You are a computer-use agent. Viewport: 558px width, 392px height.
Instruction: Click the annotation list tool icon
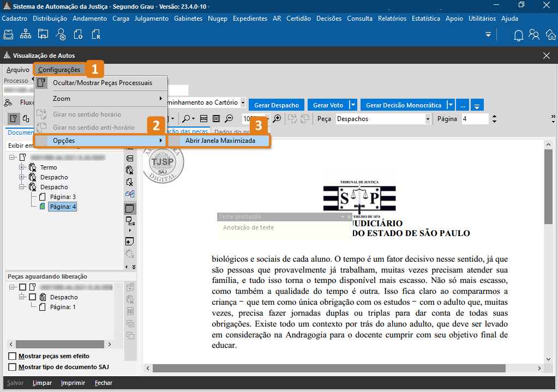click(130, 221)
